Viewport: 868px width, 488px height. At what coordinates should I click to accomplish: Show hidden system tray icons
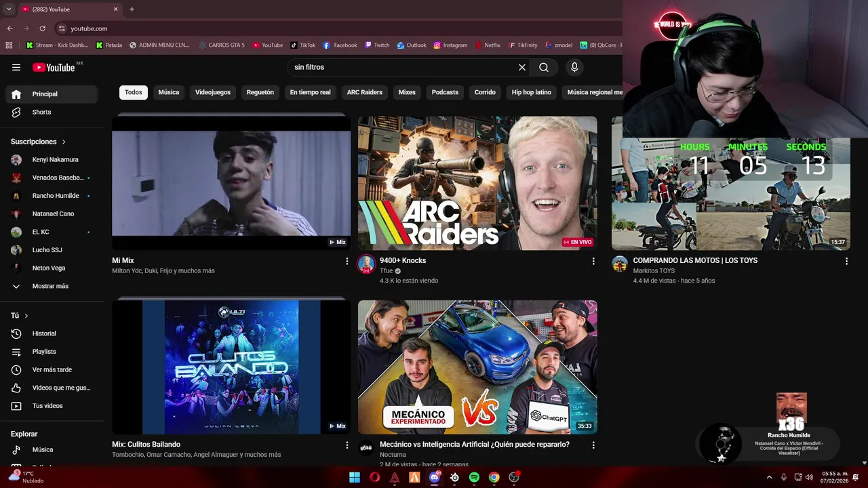[x=769, y=477]
